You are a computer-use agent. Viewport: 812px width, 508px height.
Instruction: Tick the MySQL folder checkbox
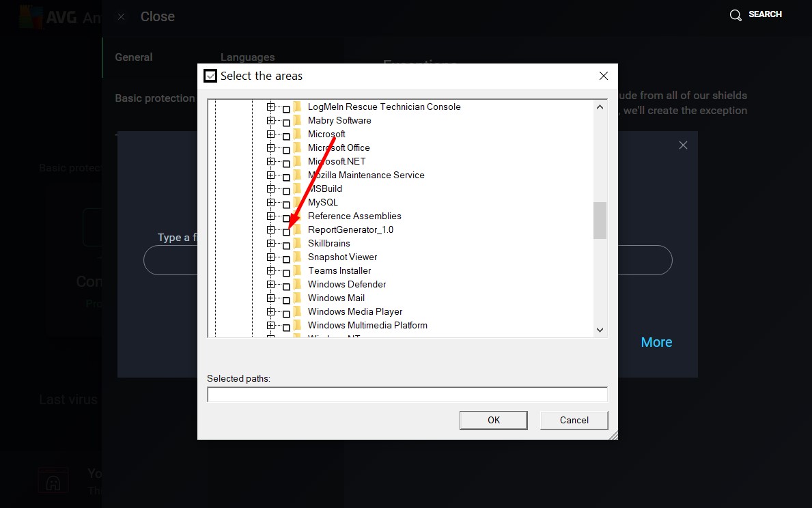pos(286,205)
